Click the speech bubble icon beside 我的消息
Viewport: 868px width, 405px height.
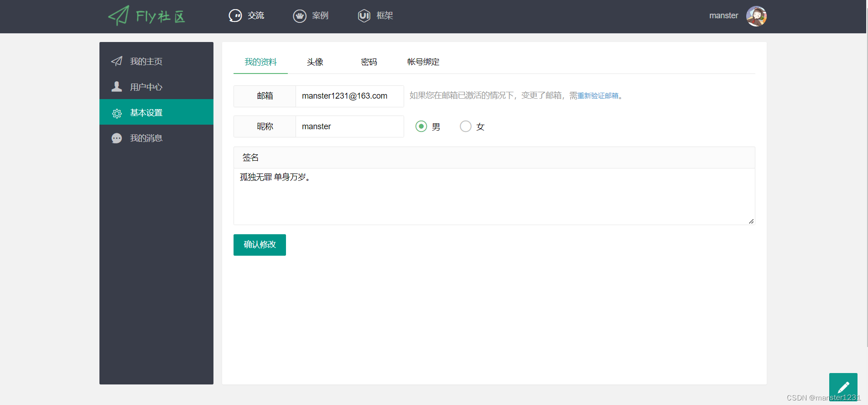(x=117, y=138)
